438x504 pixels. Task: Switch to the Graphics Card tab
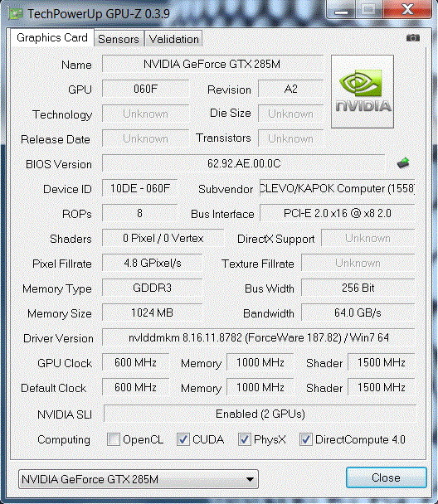point(52,37)
